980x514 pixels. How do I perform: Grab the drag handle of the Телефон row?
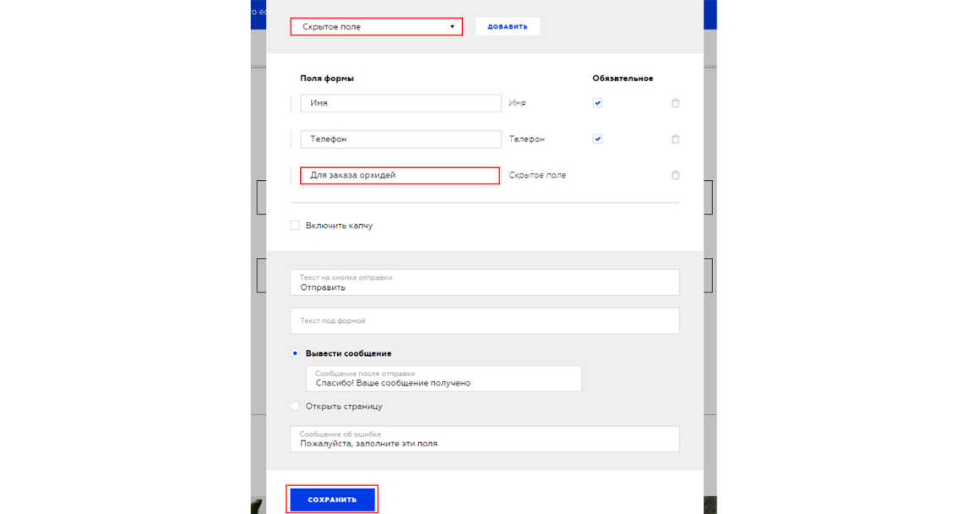click(291, 139)
